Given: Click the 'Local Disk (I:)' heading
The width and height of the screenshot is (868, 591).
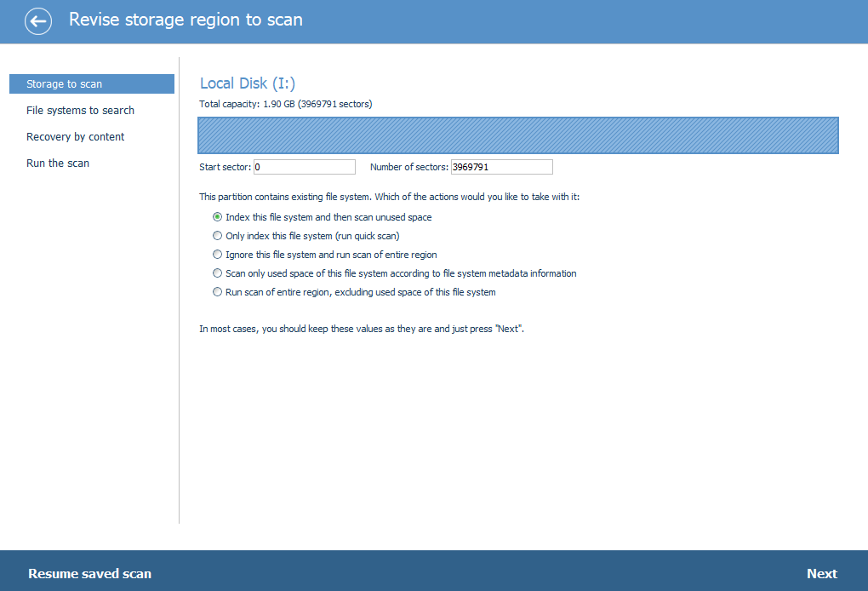Looking at the screenshot, I should tap(248, 83).
